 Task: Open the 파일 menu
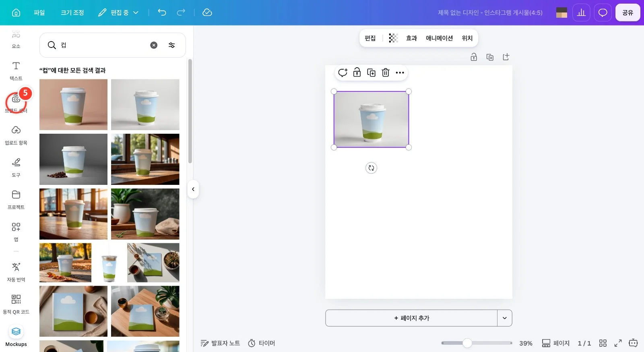click(39, 12)
